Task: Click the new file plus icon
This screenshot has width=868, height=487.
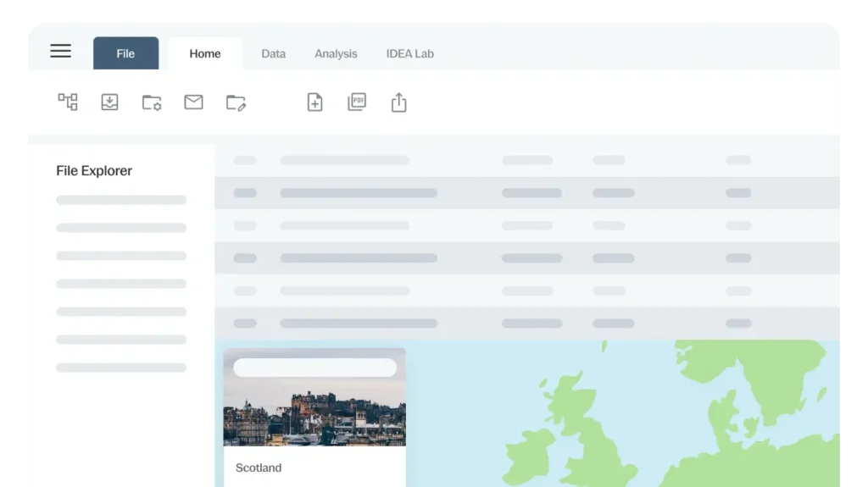Action: [314, 102]
